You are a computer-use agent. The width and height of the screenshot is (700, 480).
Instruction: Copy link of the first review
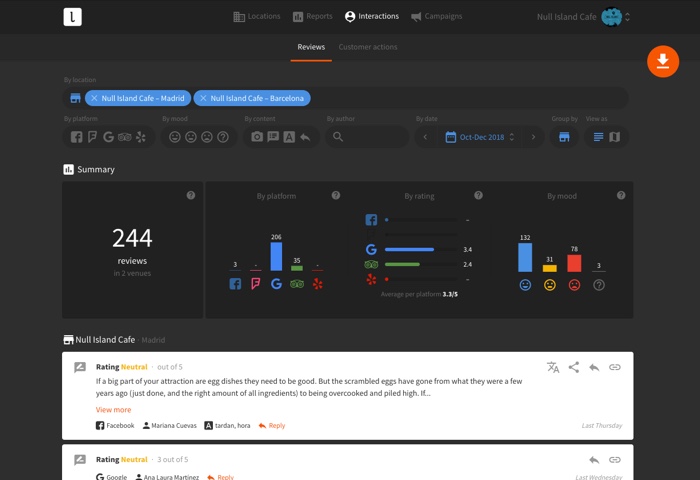pyautogui.click(x=615, y=367)
